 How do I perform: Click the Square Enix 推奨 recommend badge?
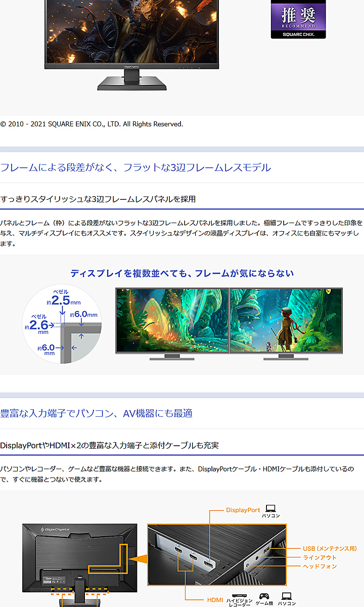[298, 19]
